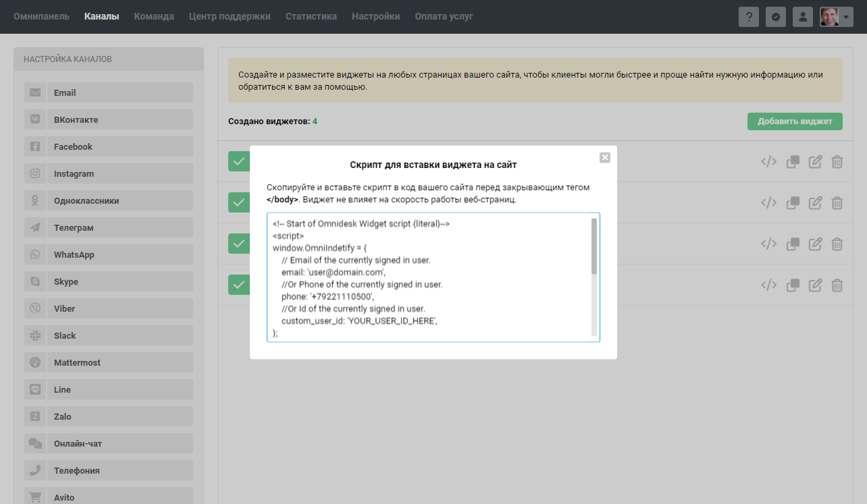Show embed code for third widget

pyautogui.click(x=769, y=244)
